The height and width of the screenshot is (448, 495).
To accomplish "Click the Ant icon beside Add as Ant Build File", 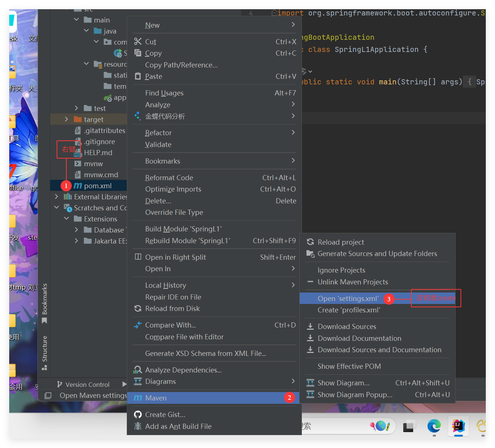I will pyautogui.click(x=138, y=426).
